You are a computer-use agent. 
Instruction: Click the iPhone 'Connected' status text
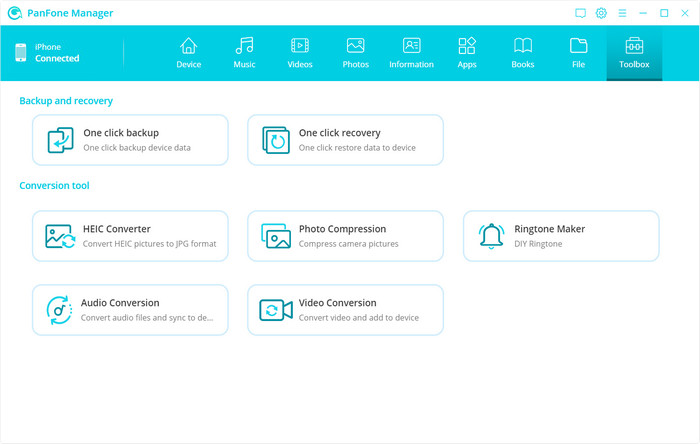coord(57,58)
